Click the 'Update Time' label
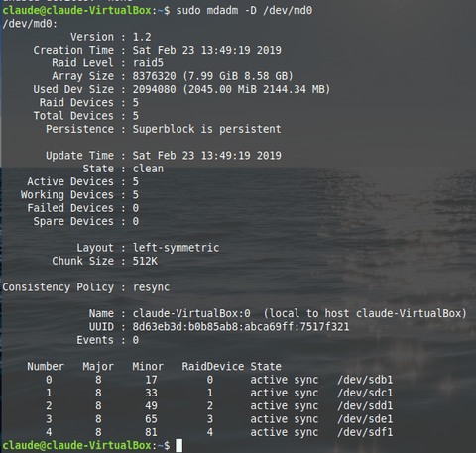Viewport: 476px width, 453px height. 79,156
